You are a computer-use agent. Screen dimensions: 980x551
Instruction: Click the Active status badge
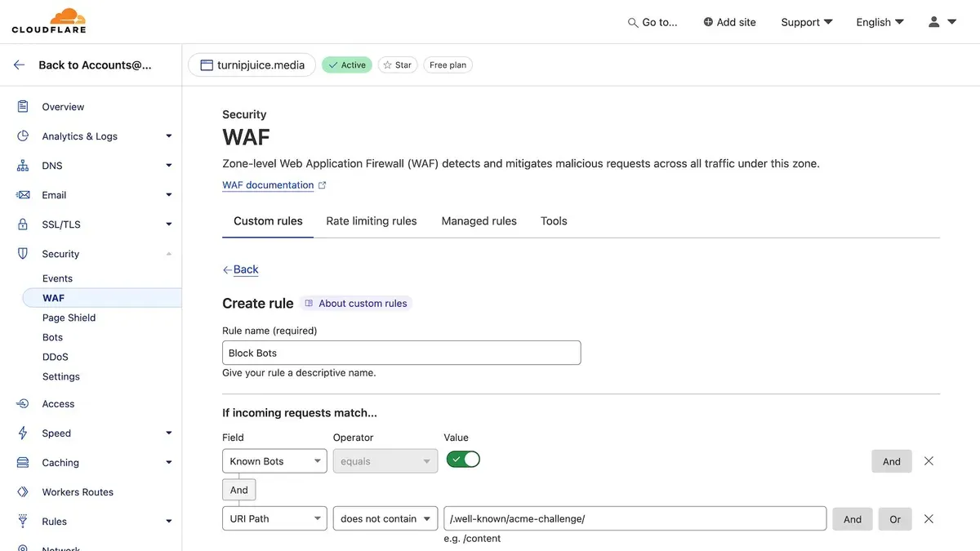click(347, 65)
